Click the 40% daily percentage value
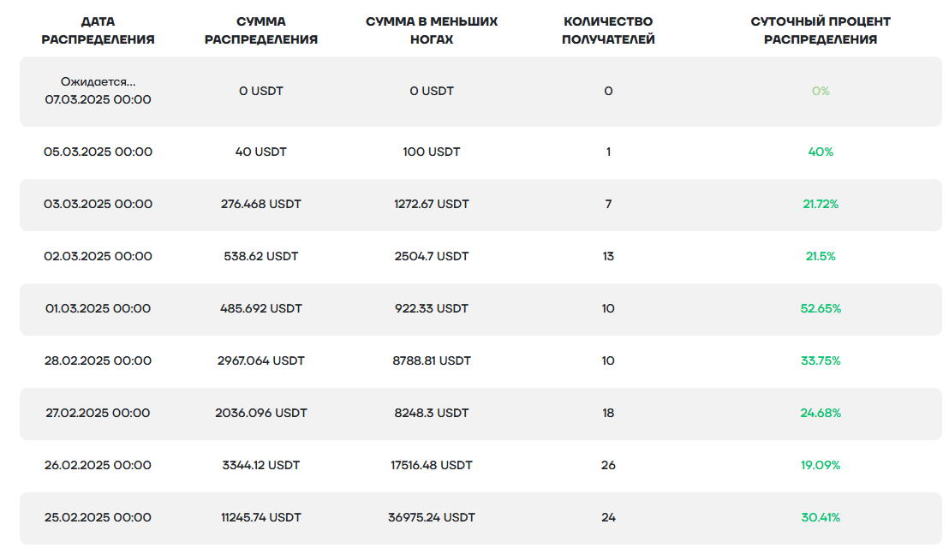949x560 pixels. pos(821,152)
